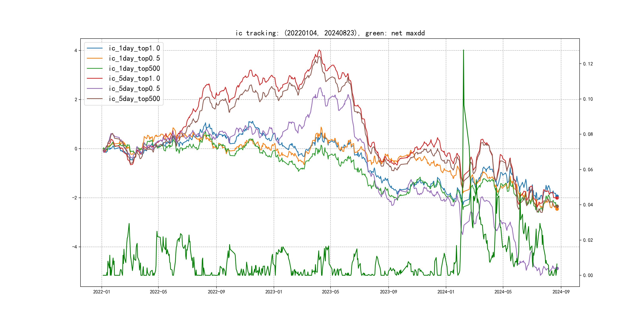
Task: Click the 2024-09 x-axis date label
Action: pos(561,292)
